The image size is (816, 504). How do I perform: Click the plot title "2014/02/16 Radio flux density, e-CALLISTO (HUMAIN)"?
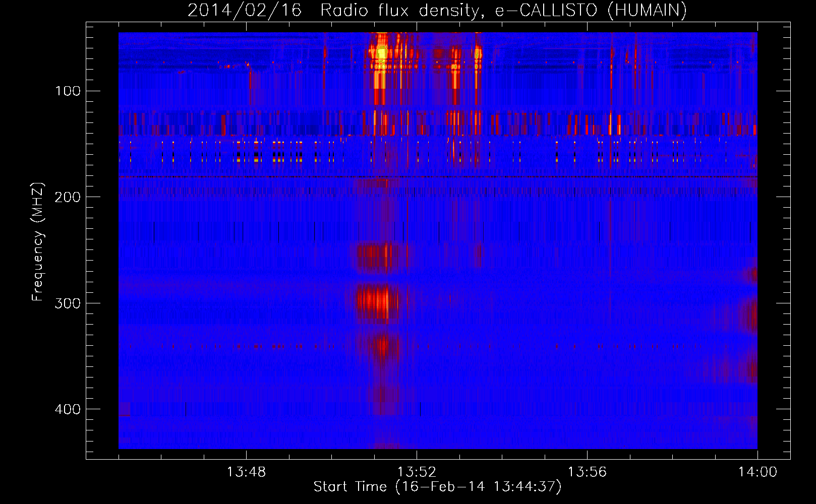click(437, 10)
